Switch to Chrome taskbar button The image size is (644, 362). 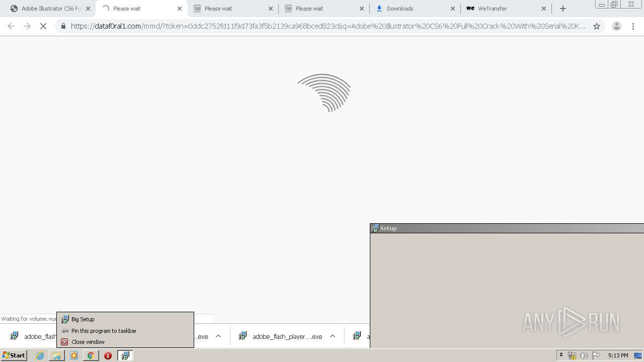click(x=91, y=355)
